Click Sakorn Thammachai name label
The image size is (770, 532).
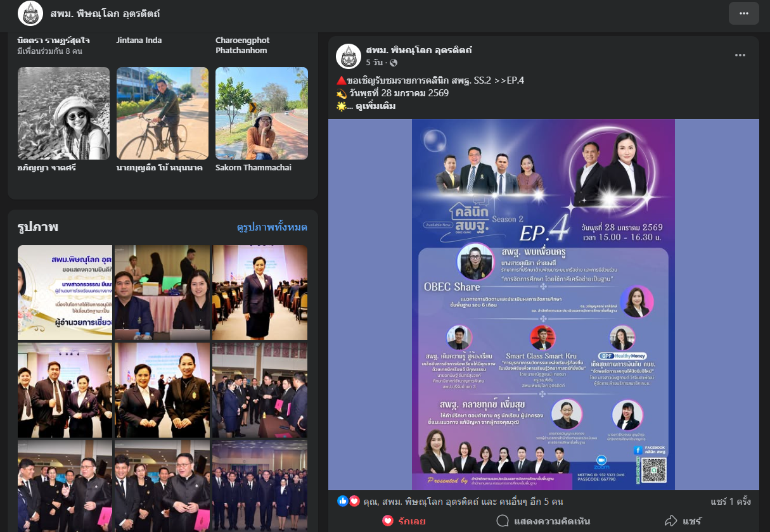pyautogui.click(x=253, y=168)
